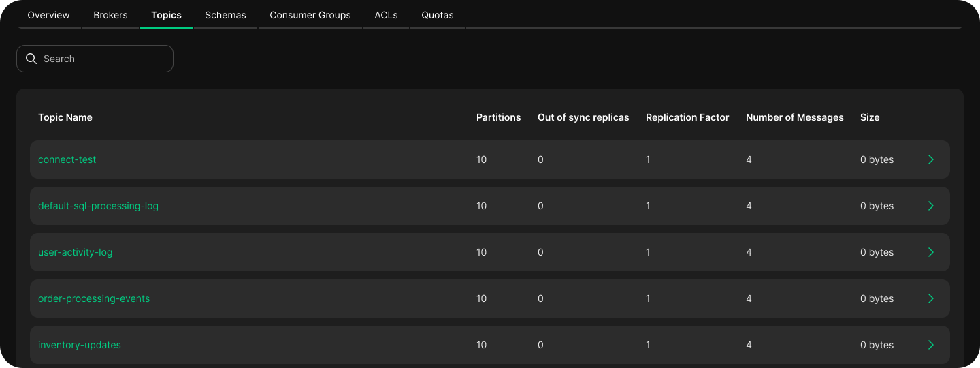
Task: Select the Topics tab
Action: pyautogui.click(x=166, y=15)
